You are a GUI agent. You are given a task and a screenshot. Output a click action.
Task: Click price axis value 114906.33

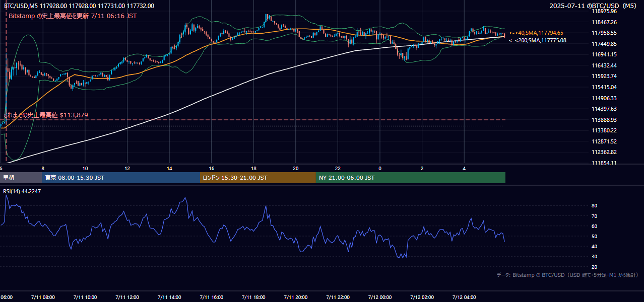(604, 98)
